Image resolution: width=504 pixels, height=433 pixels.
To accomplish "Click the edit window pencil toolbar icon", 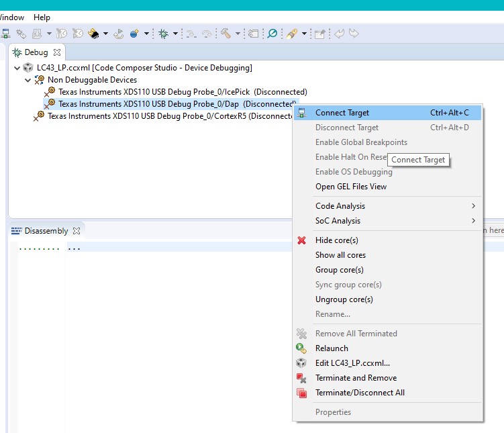I will pyautogui.click(x=320, y=34).
